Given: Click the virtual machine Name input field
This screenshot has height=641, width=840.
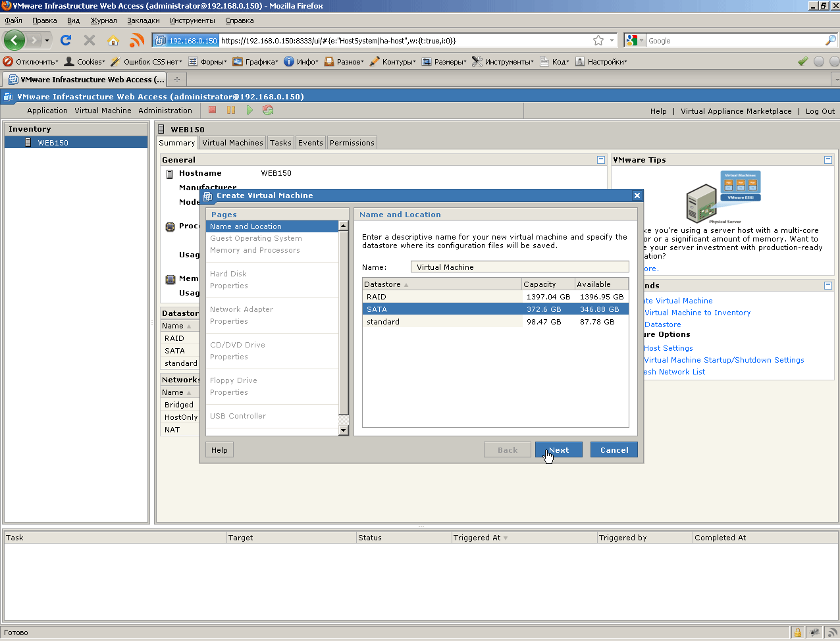Looking at the screenshot, I should coord(520,267).
